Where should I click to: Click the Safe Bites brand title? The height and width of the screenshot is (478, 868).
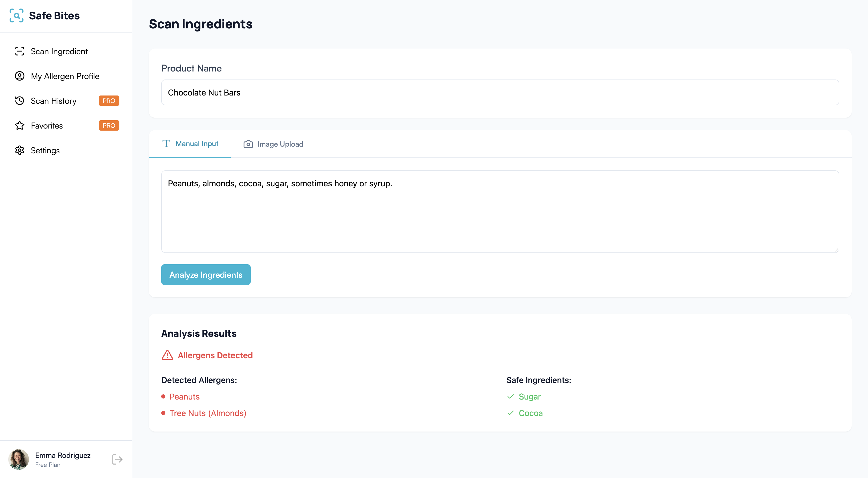click(x=54, y=16)
